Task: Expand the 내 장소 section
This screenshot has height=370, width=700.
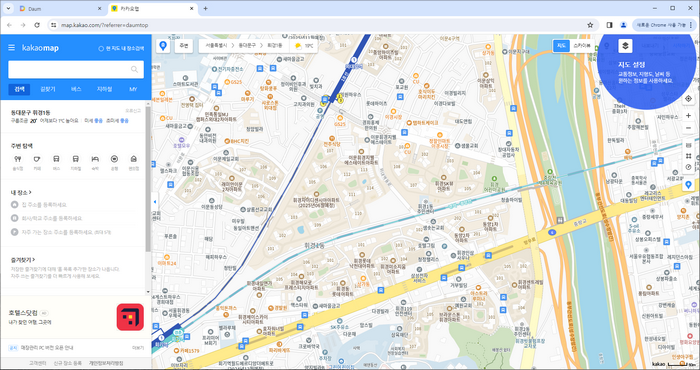Action: (x=21, y=192)
